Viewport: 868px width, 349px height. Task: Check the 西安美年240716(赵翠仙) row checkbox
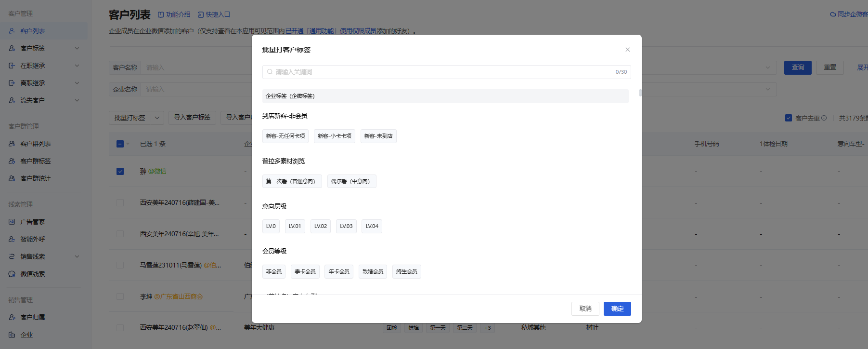(x=120, y=328)
